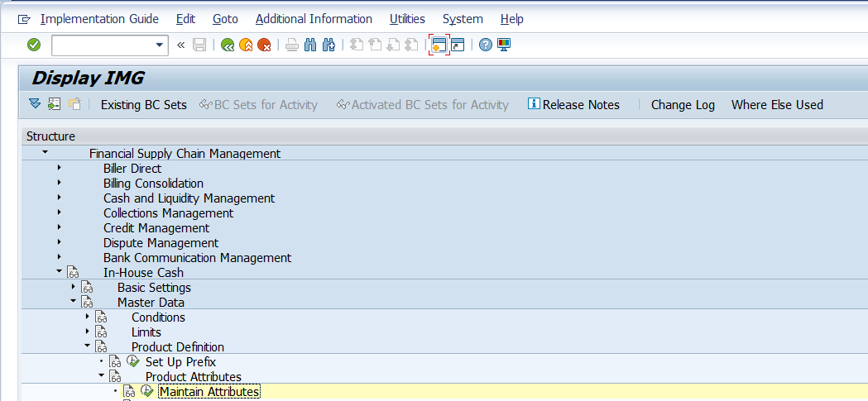Viewport: 868px width, 401px height.
Task: Click the blue Help question mark icon
Action: click(486, 45)
